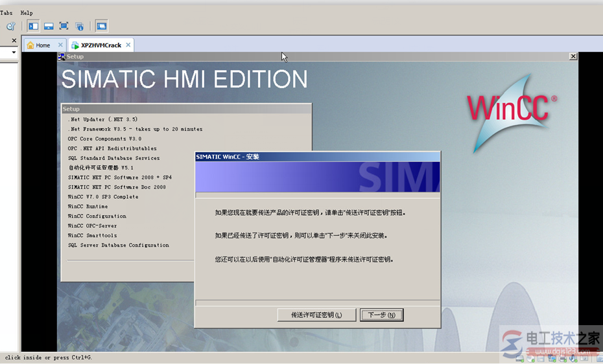
Task: Close the library side panel
Action: click(14, 40)
